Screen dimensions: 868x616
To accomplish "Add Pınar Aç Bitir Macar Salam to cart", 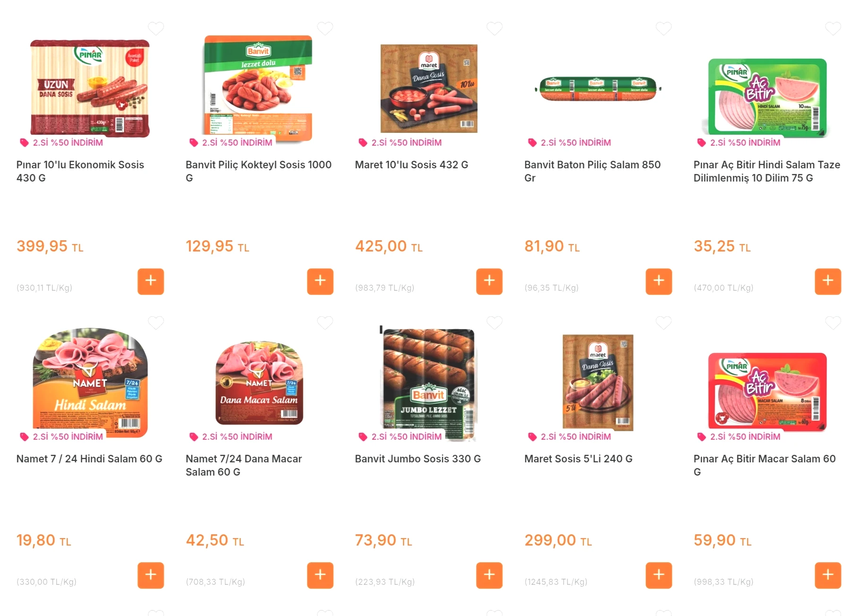I will coord(828,575).
